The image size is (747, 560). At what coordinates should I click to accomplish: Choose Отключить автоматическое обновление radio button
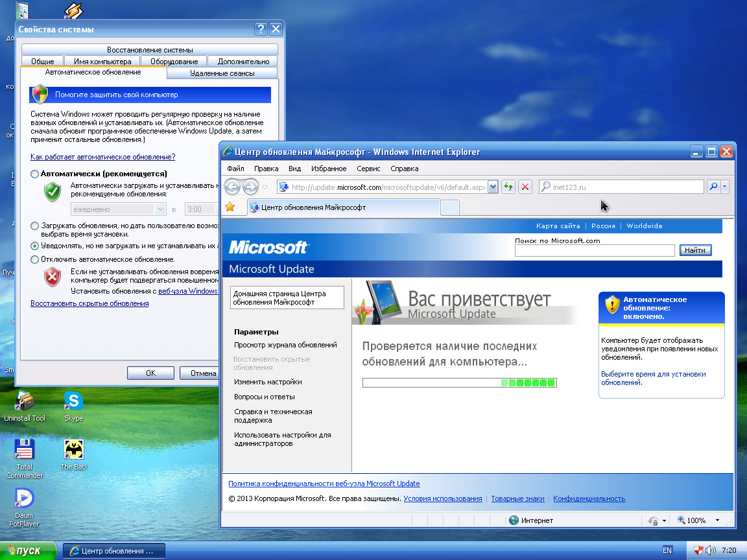[35, 259]
